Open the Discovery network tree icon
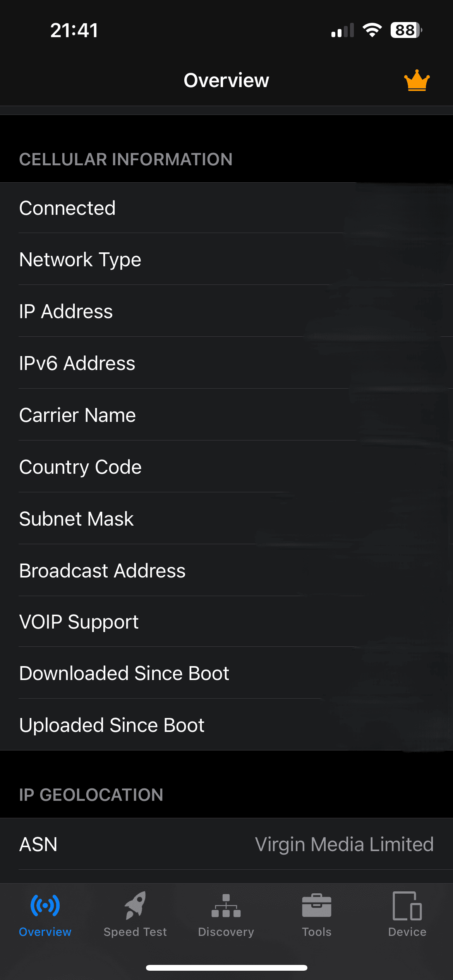 point(226,906)
